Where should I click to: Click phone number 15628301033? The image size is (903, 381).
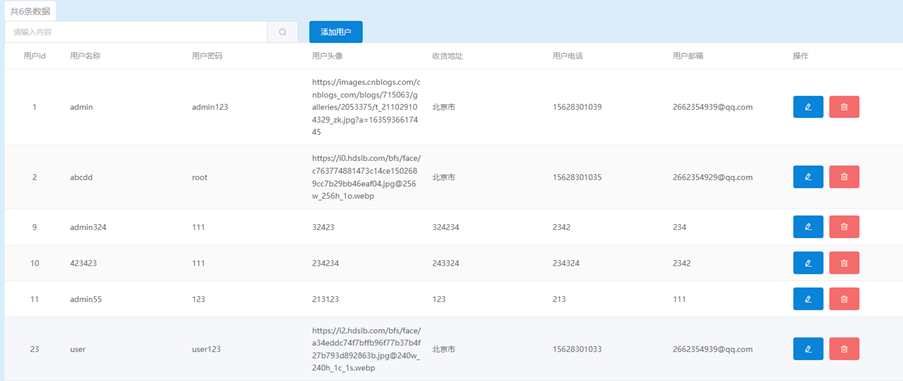pyautogui.click(x=577, y=349)
